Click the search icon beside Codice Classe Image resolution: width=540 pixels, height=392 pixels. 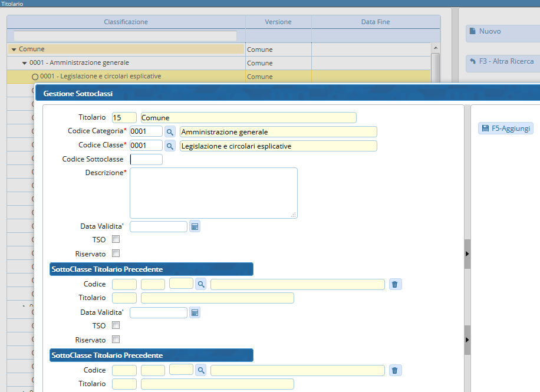pyautogui.click(x=170, y=146)
